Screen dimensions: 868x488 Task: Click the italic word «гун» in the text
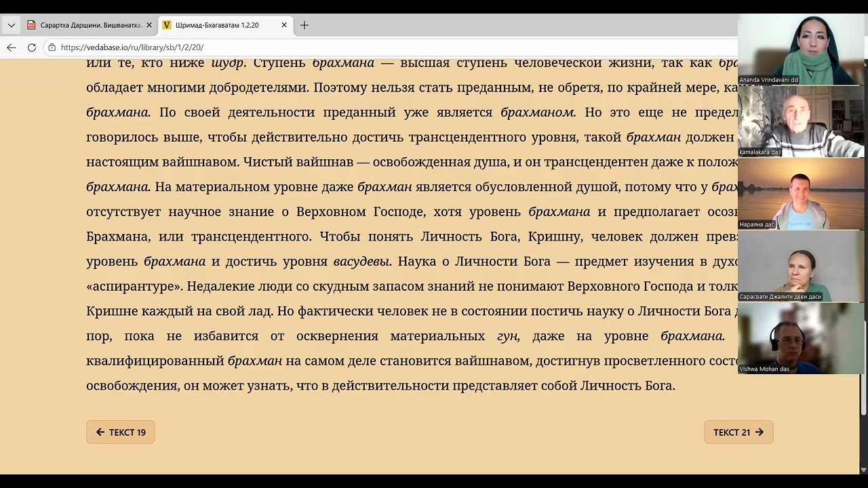pyautogui.click(x=508, y=335)
